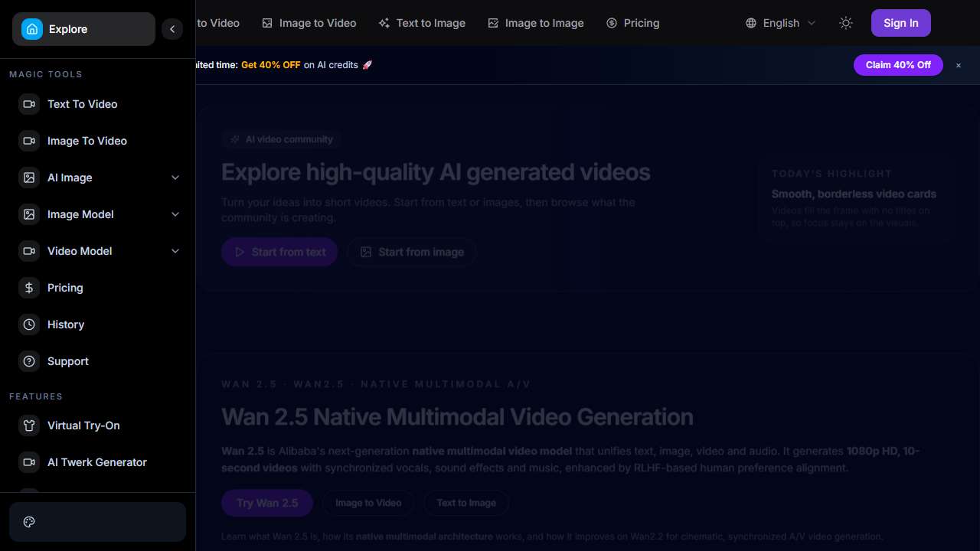Expand the AI Image submenu

pyautogui.click(x=175, y=178)
